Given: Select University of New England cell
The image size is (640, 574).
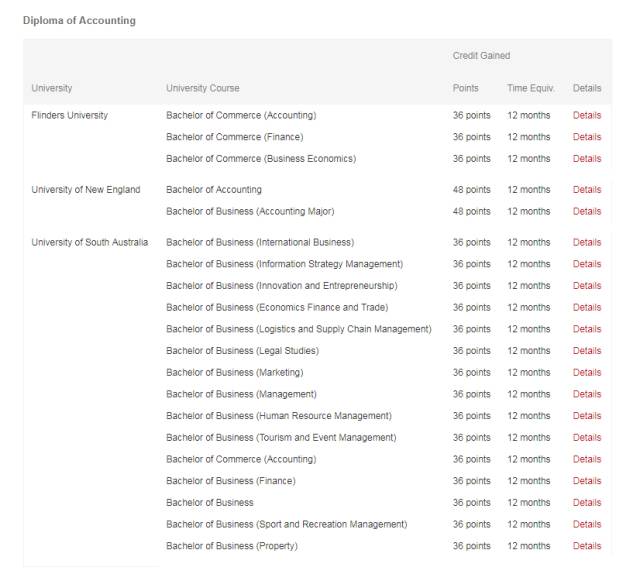Looking at the screenshot, I should click(x=86, y=190).
